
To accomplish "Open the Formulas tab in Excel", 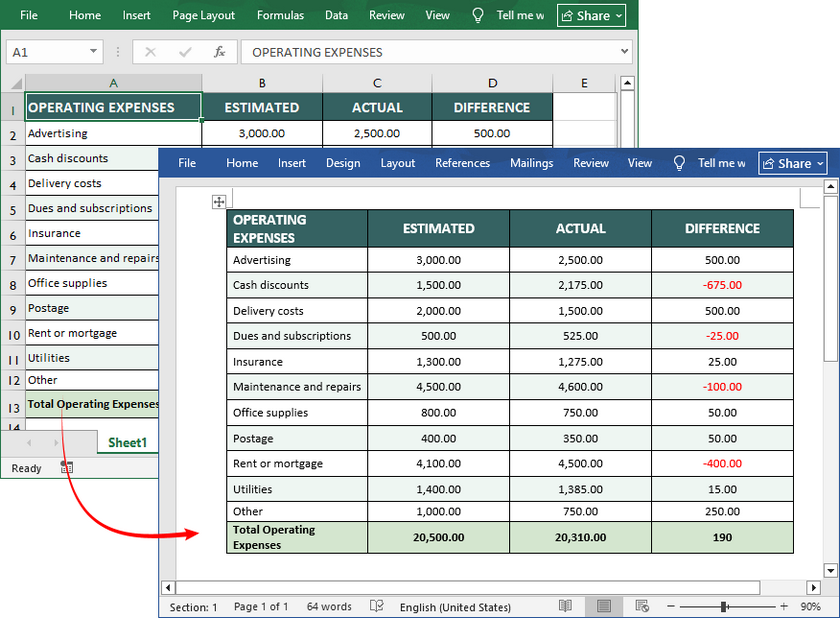I will (280, 15).
